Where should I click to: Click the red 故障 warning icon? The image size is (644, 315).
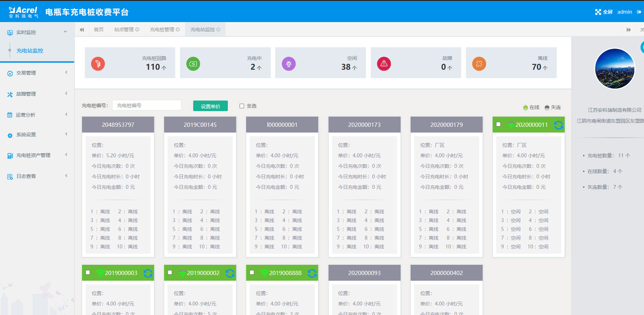tap(384, 64)
